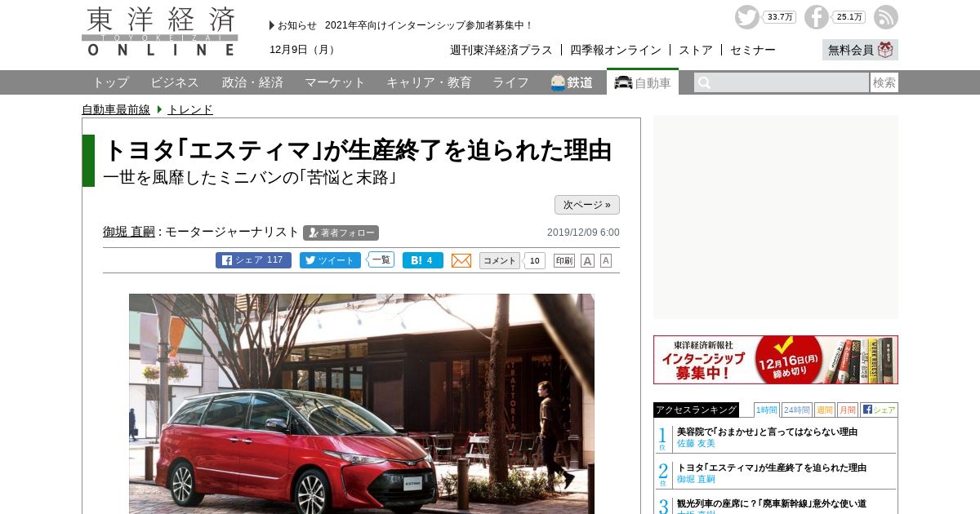Open the Toyo Keizai Facebook icon
980x514 pixels.
click(816, 17)
